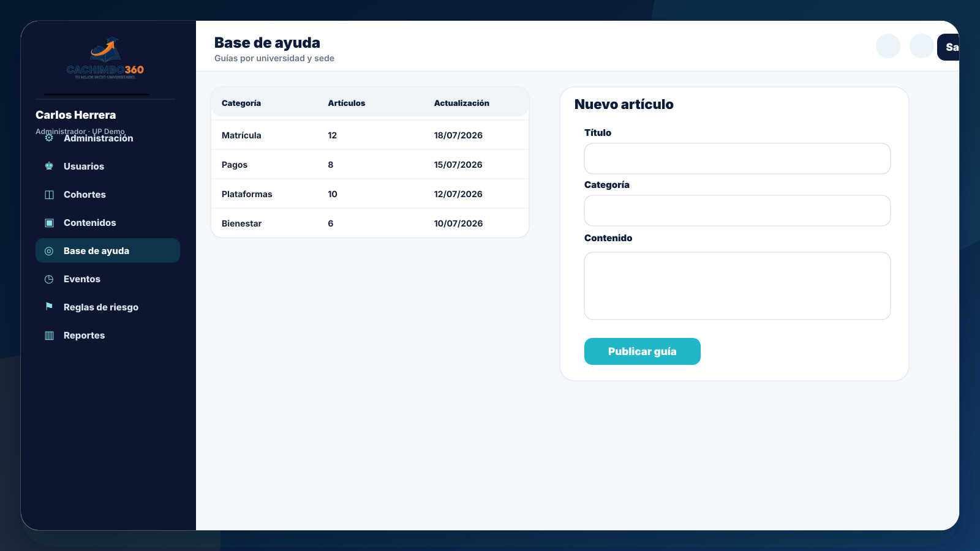The image size is (980, 551).
Task: Click the second round header button
Action: click(922, 46)
